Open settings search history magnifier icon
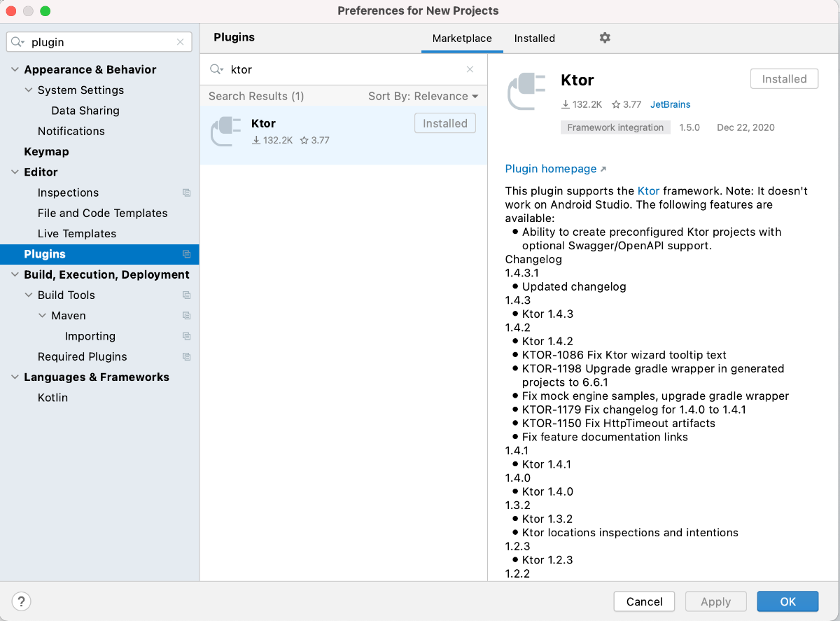This screenshot has height=621, width=840. (x=17, y=42)
